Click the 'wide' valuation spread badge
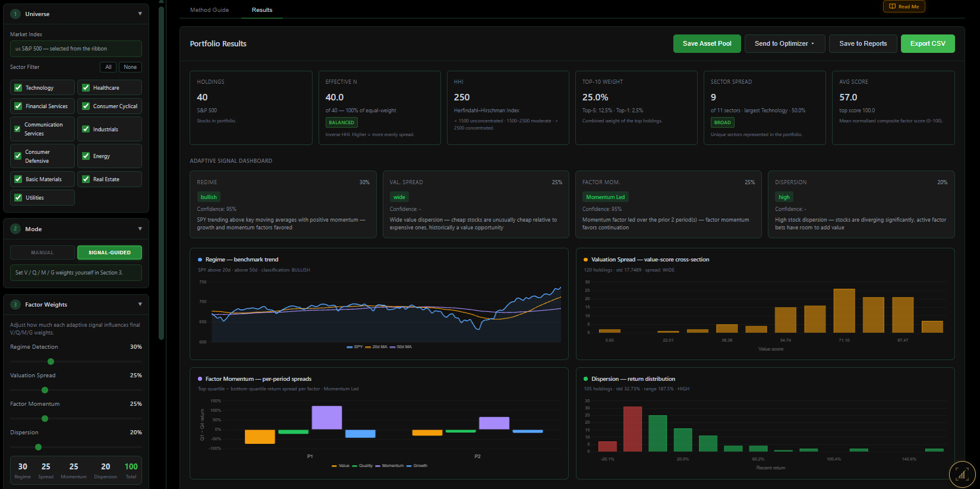The image size is (980, 489). (399, 197)
